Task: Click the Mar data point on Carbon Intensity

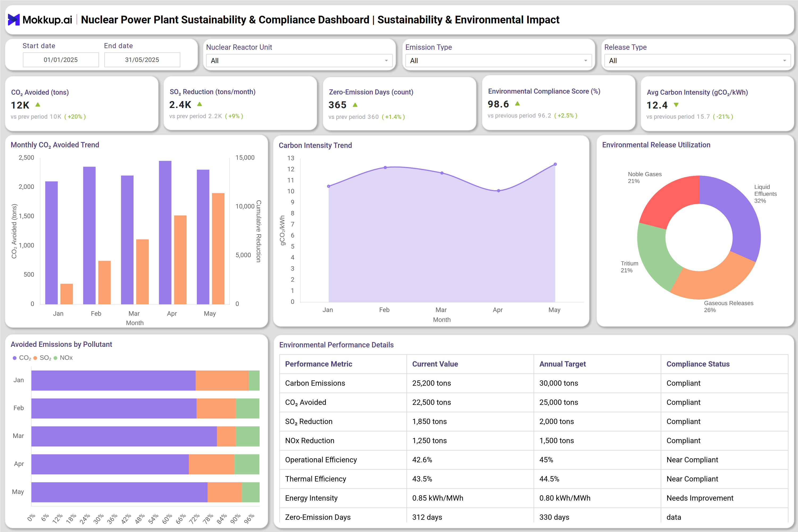Action: 442,173
